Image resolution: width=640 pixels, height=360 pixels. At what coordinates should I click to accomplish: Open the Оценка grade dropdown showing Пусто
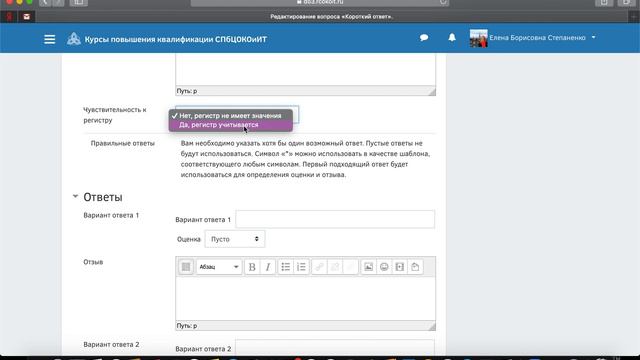pos(234,239)
